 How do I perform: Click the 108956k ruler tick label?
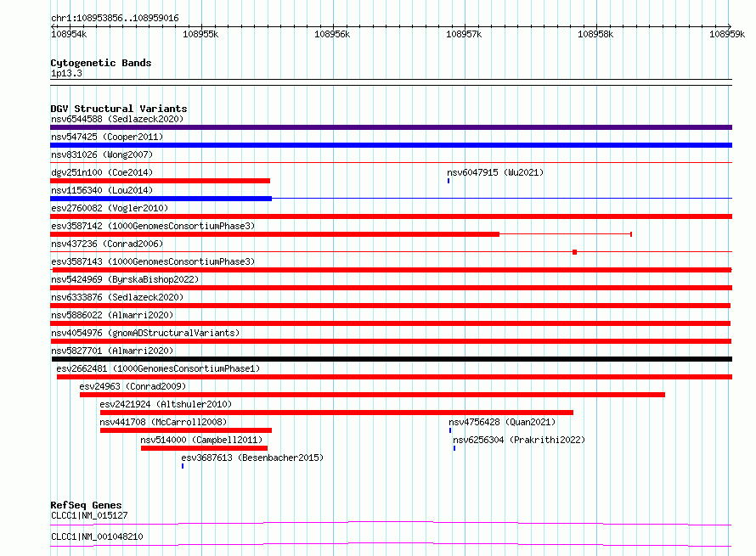click(x=332, y=34)
